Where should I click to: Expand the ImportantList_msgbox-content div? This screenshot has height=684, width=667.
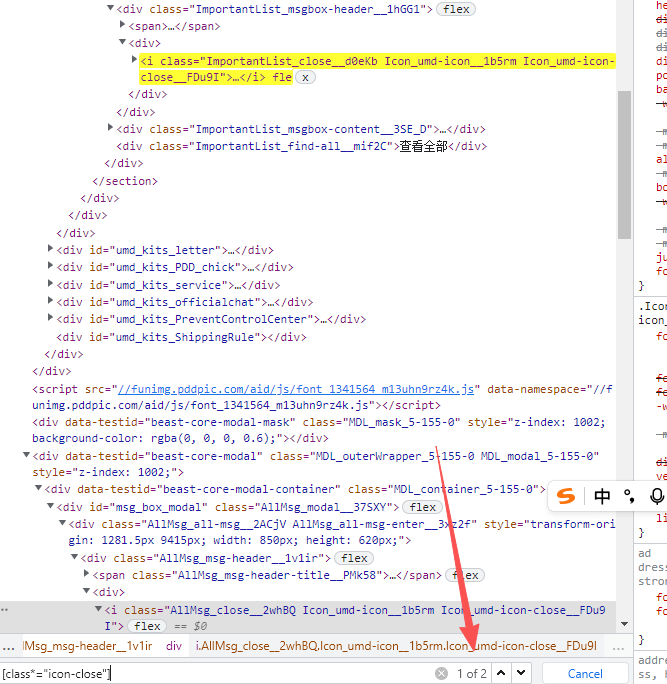coord(110,127)
